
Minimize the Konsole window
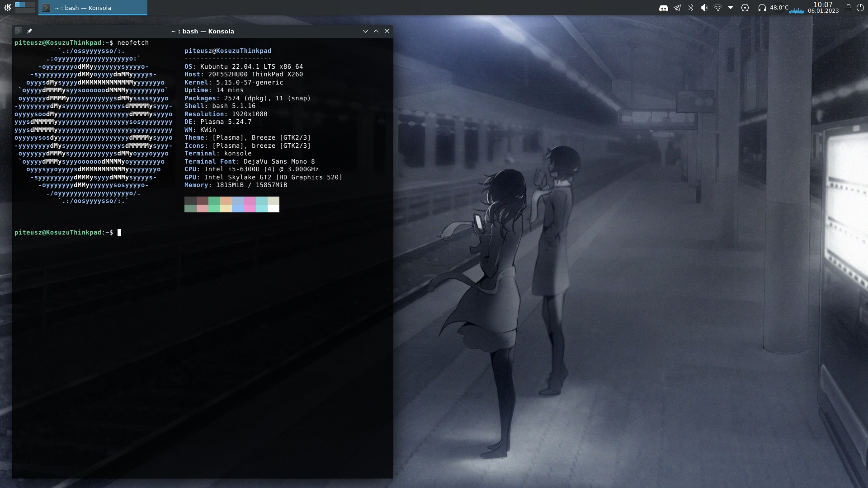pyautogui.click(x=365, y=31)
